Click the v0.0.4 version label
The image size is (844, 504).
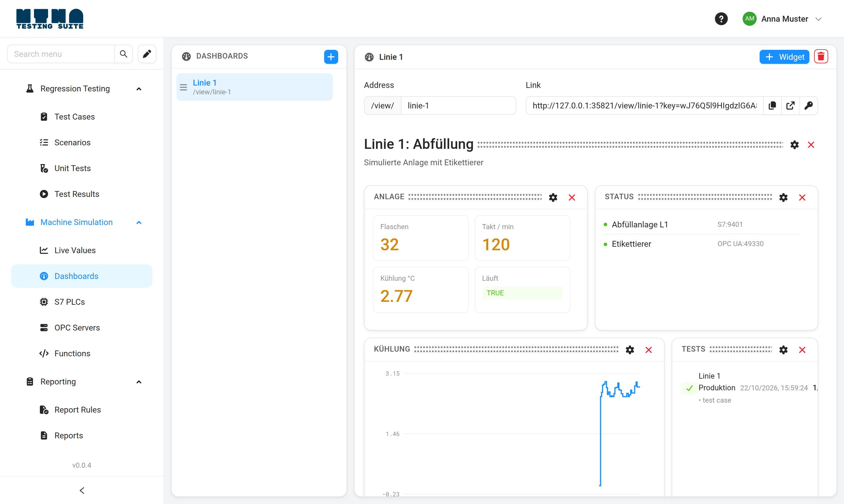(81, 465)
